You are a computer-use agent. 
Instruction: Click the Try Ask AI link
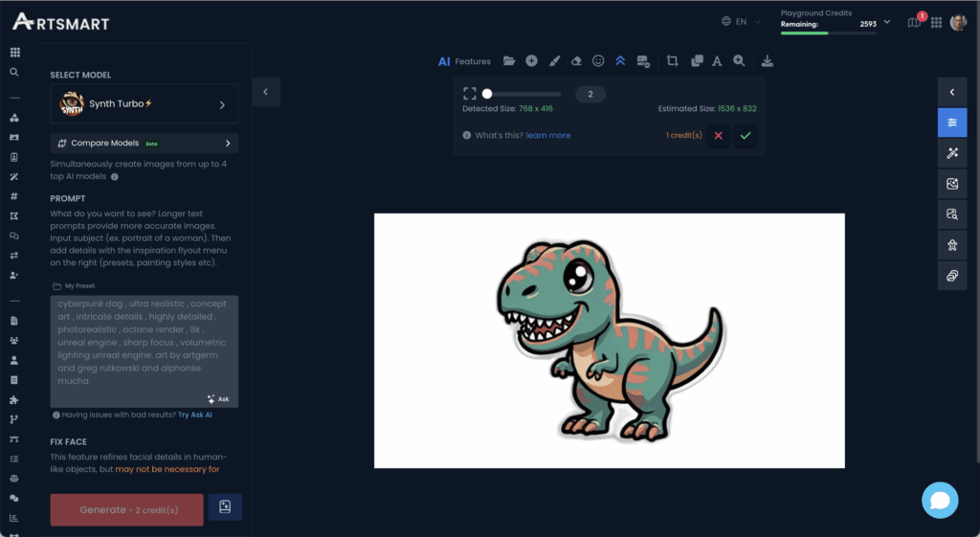tap(195, 414)
